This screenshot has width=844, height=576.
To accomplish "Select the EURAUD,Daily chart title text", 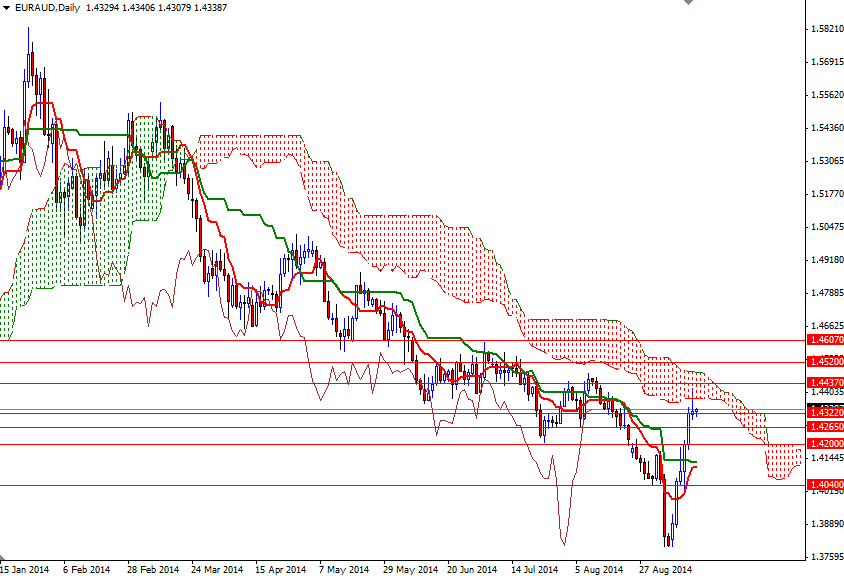I will pyautogui.click(x=45, y=8).
